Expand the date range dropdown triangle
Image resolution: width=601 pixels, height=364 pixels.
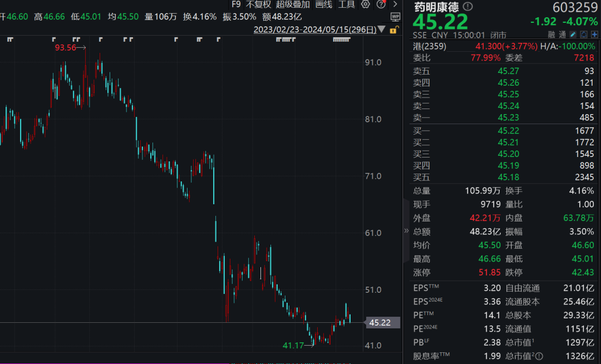pos(381,29)
